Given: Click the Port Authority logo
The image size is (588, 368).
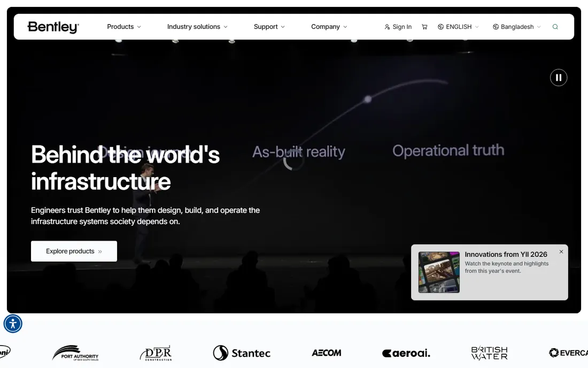Looking at the screenshot, I should tap(75, 353).
